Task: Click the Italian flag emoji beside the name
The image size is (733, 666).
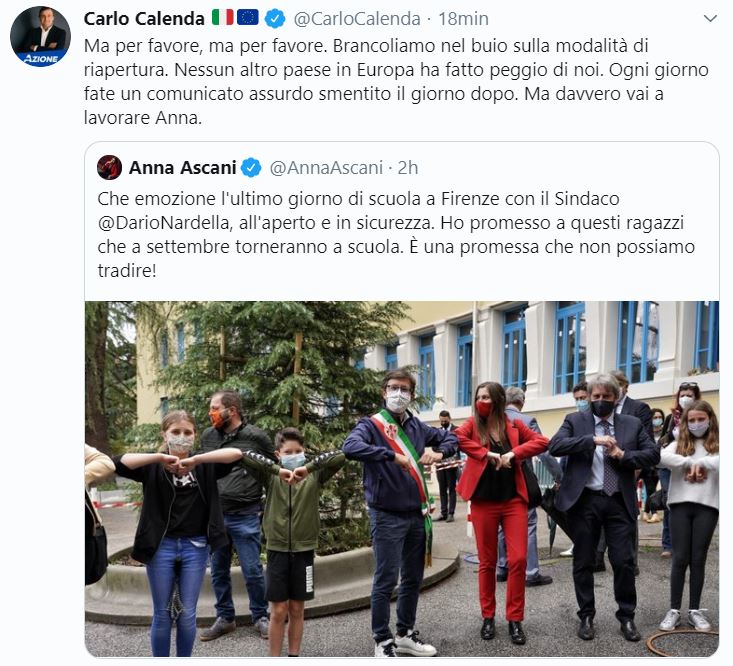Action: (x=222, y=18)
